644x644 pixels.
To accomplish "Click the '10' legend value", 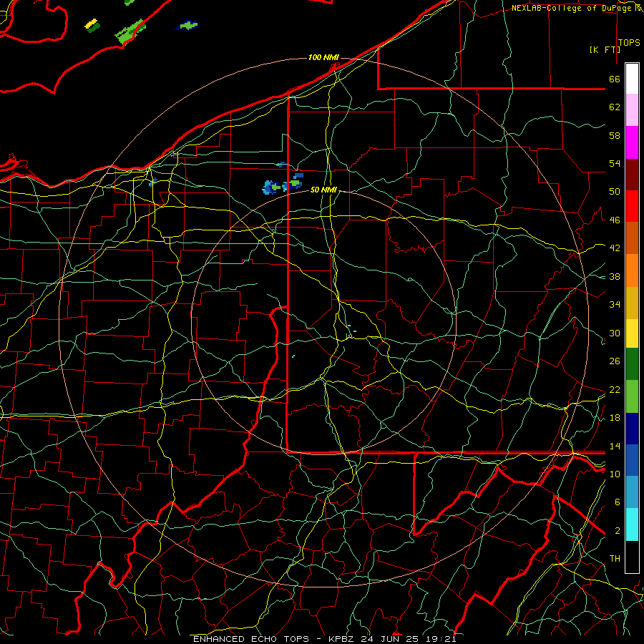I will coord(615,474).
